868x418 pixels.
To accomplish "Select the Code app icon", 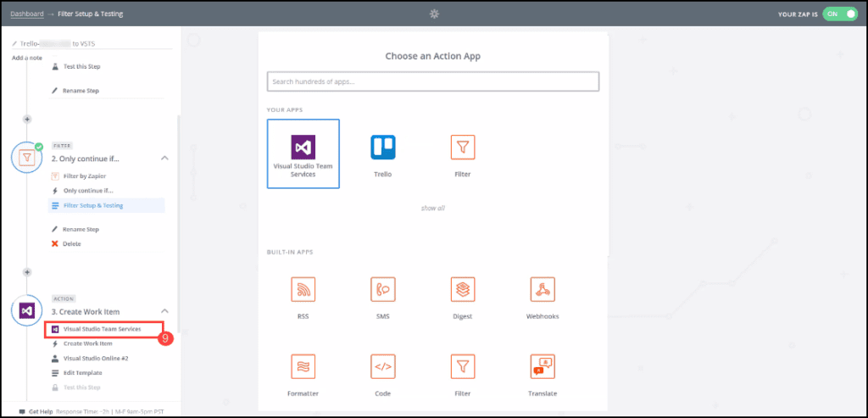I will (x=382, y=366).
